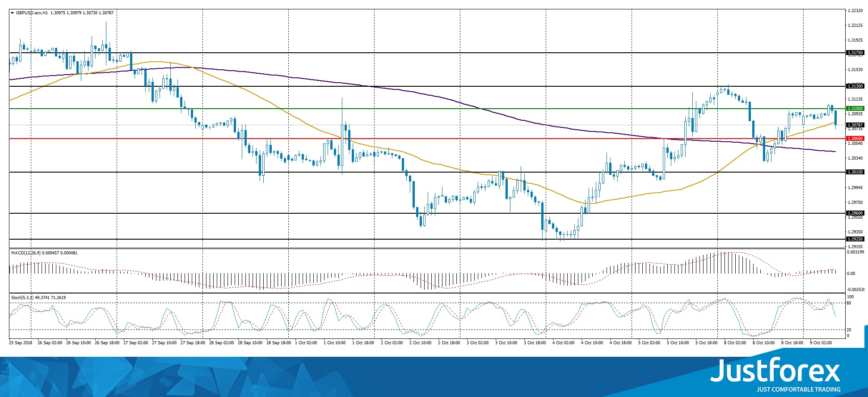The width and height of the screenshot is (868, 397).
Task: Click the 25 Sep 2018 date label
Action: tap(21, 343)
